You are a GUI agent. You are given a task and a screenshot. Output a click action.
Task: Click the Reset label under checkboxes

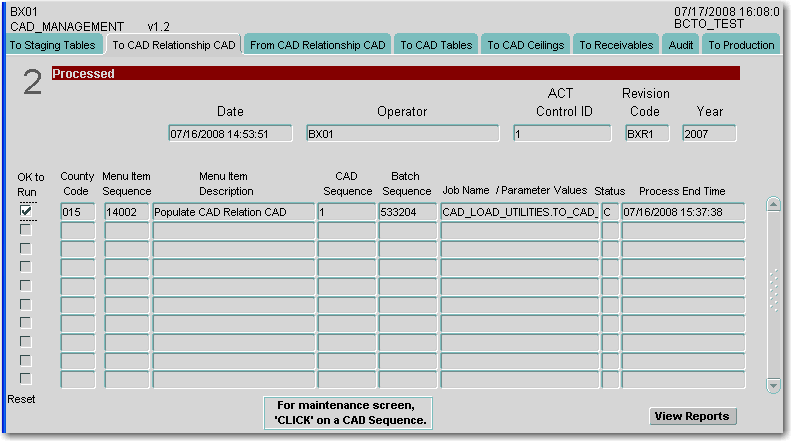21,399
